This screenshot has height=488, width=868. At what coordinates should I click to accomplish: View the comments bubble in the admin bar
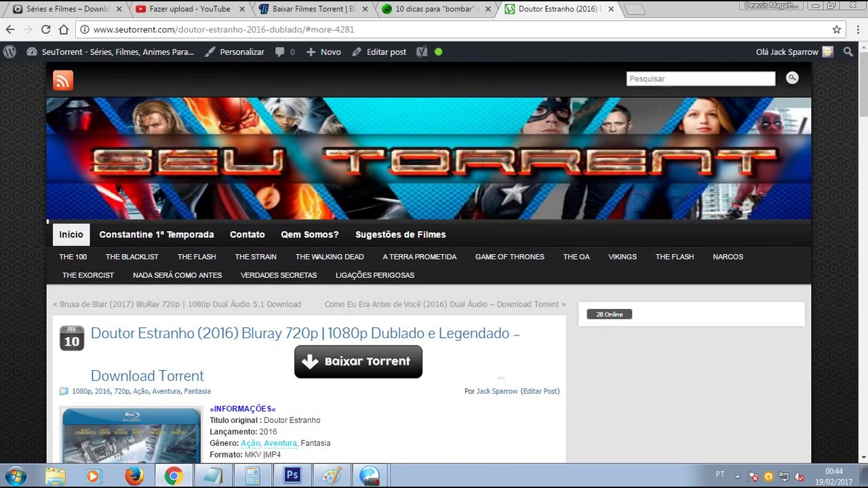(x=285, y=52)
